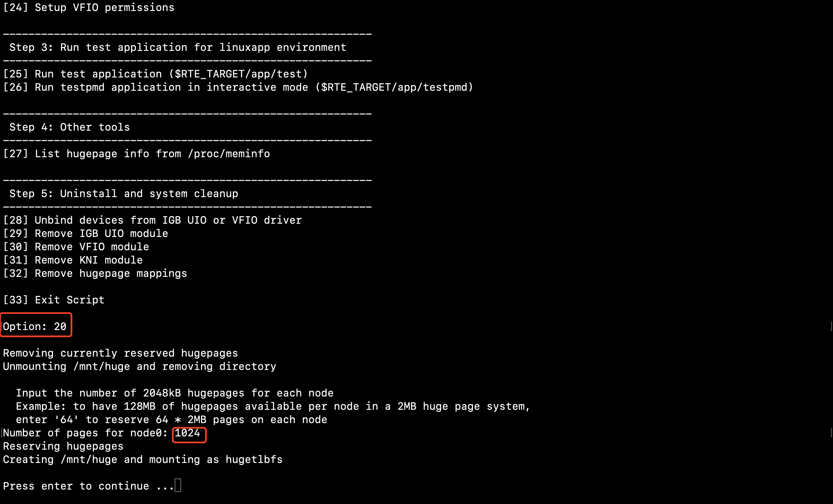The image size is (833, 504).
Task: Select option [26] Run testpmd application
Action: [x=238, y=87]
